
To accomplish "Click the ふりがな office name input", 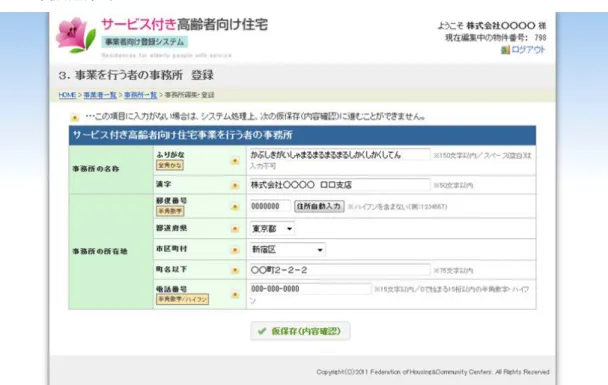I will [339, 155].
